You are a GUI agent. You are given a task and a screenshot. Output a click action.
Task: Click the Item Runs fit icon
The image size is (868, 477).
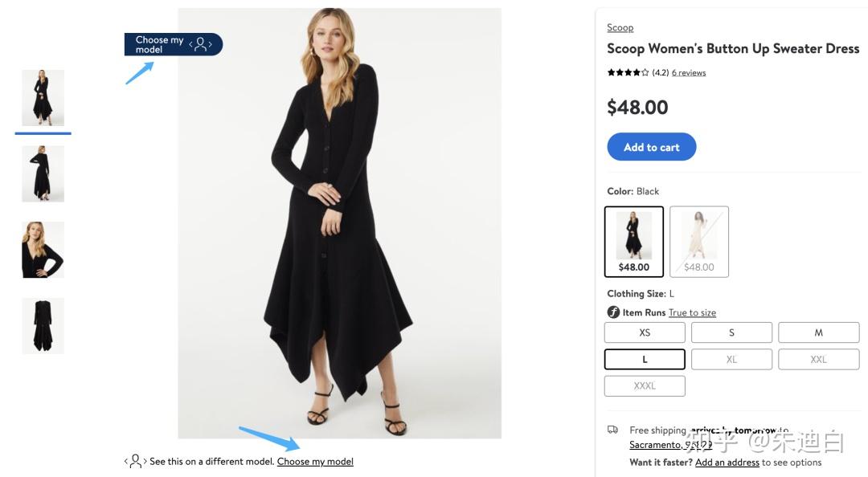(x=613, y=312)
